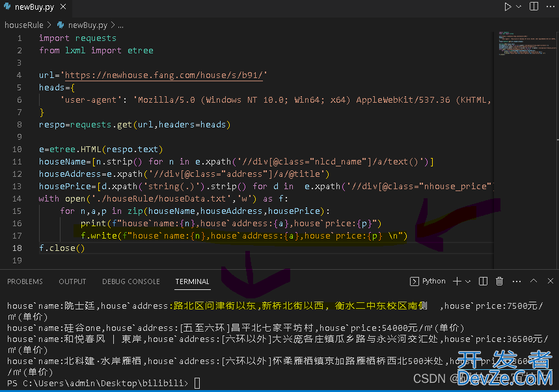Screen dimensions: 559x392
Task: Click the f.close() line
Action: point(62,248)
